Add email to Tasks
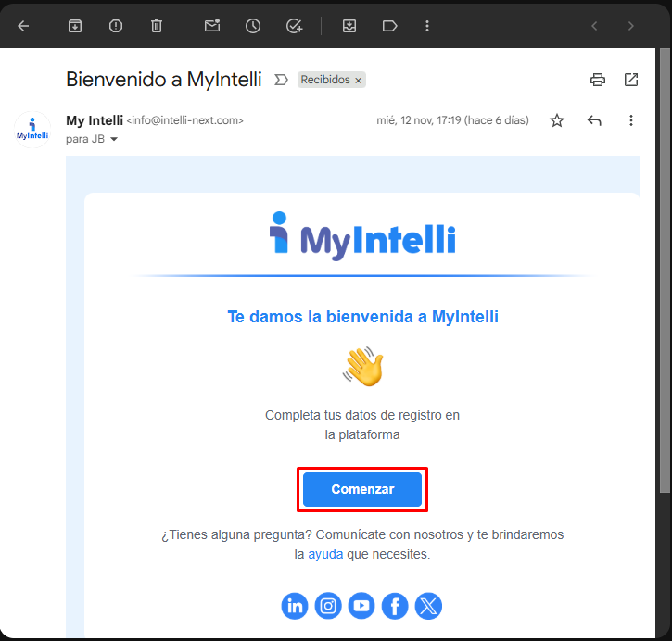This screenshot has width=672, height=641. (294, 26)
